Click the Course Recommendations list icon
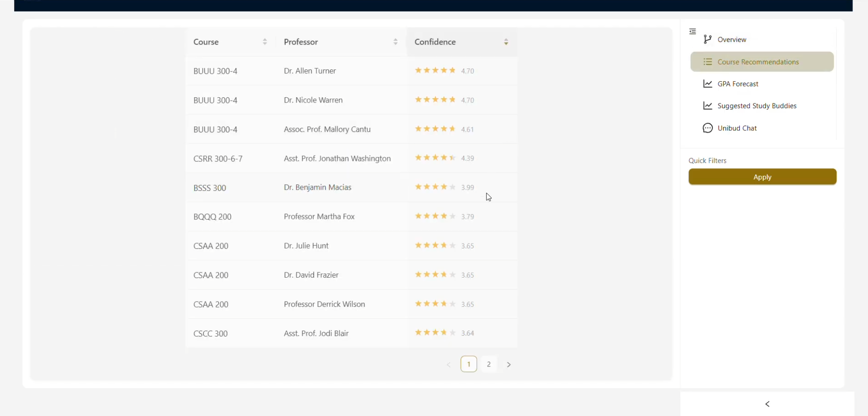 coord(707,62)
